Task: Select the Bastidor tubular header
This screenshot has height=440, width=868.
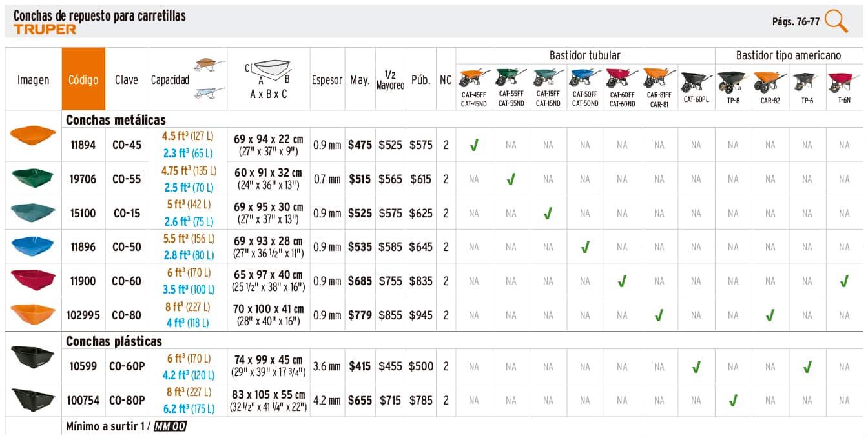Action: pos(584,55)
